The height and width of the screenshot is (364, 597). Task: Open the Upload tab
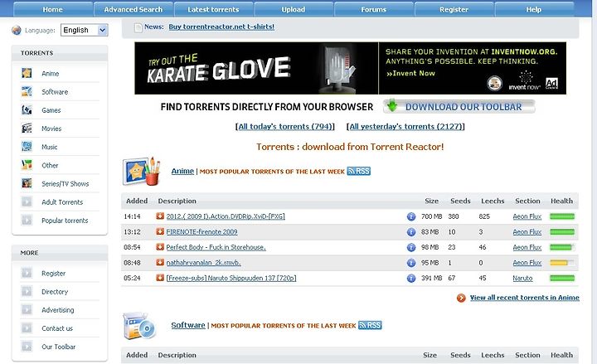pos(294,9)
